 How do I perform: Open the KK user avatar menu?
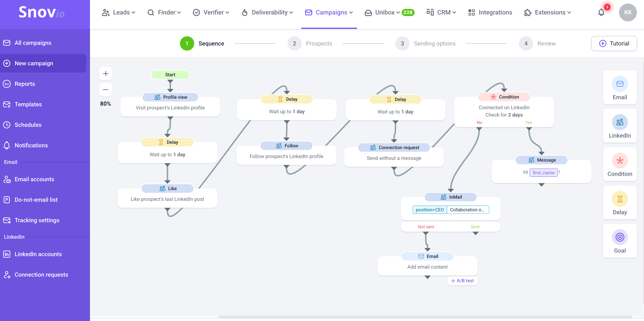pos(628,12)
